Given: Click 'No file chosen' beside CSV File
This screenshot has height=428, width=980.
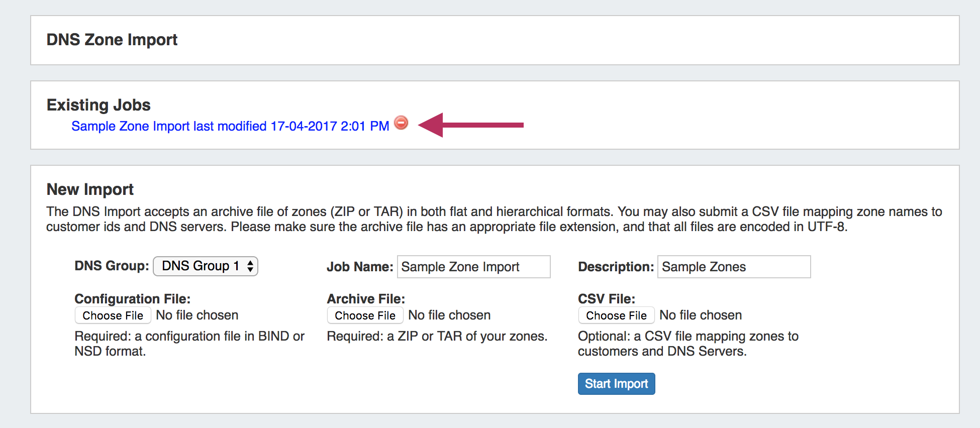Looking at the screenshot, I should 701,315.
